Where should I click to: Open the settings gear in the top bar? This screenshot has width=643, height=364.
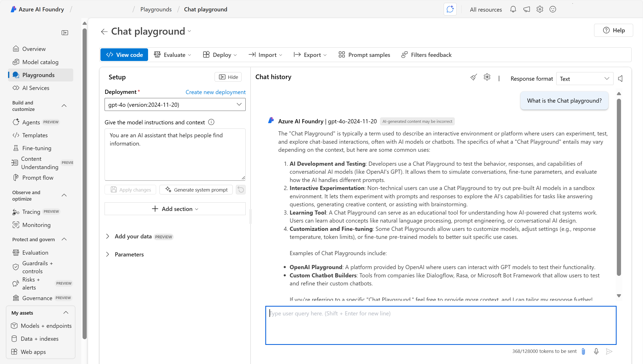tap(540, 9)
